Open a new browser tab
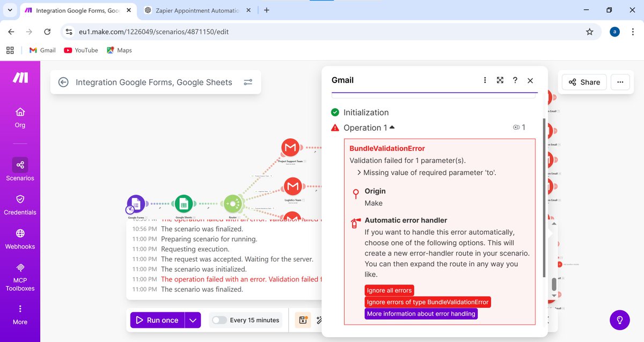The image size is (644, 342). coord(267,10)
